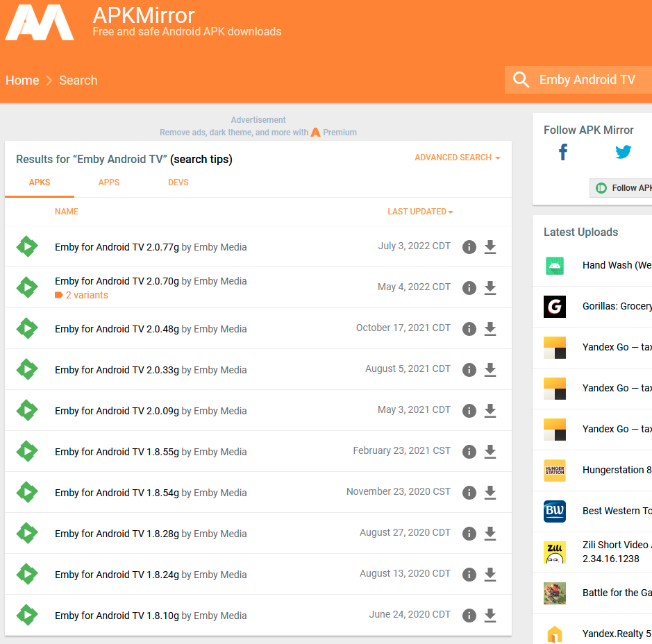Open info for Emby 1.8.54g
Screen dimensions: 652x644
point(469,492)
